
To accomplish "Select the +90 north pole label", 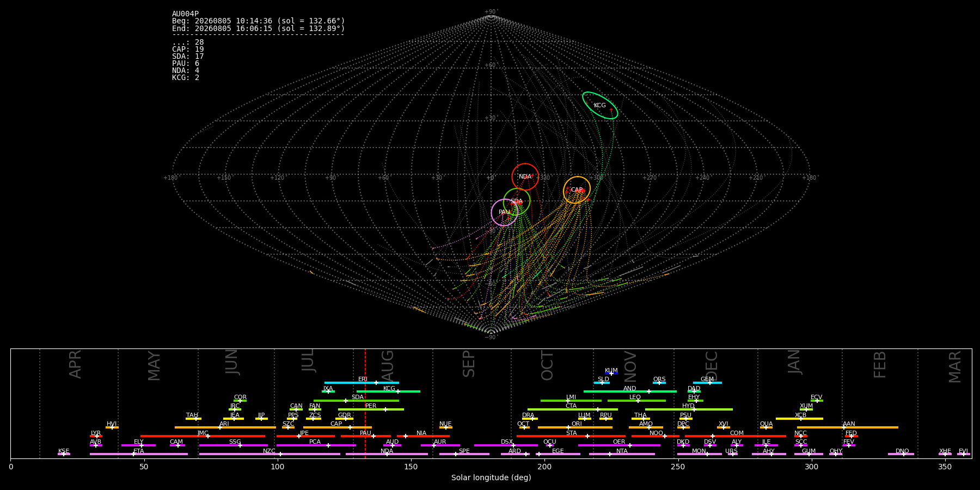I will coord(491,12).
